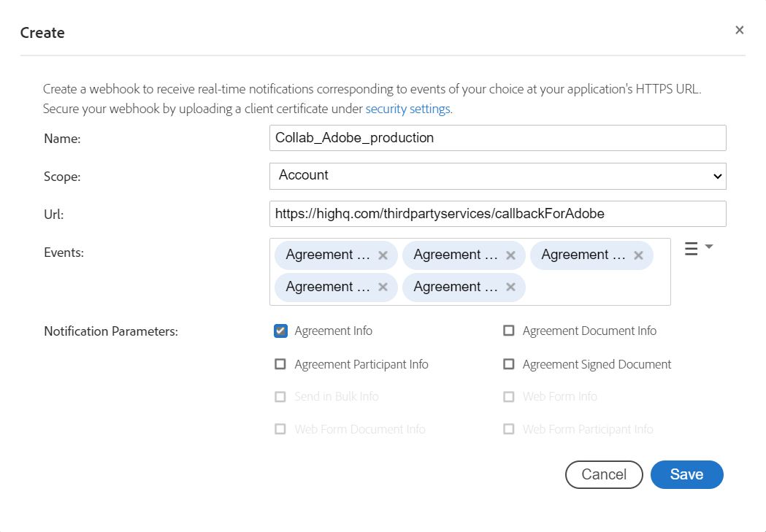Image resolution: width=766 pixels, height=532 pixels.
Task: Open the events list menu icon
Action: tap(691, 249)
